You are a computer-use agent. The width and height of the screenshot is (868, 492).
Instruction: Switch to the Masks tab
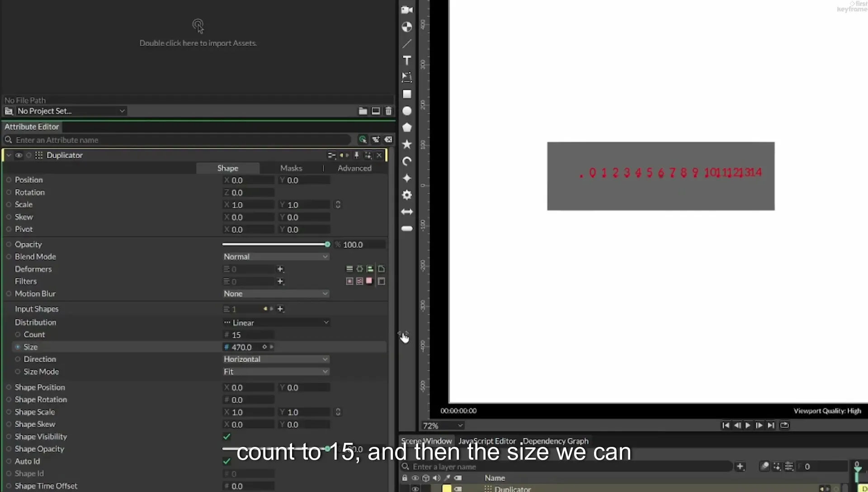[x=291, y=168]
